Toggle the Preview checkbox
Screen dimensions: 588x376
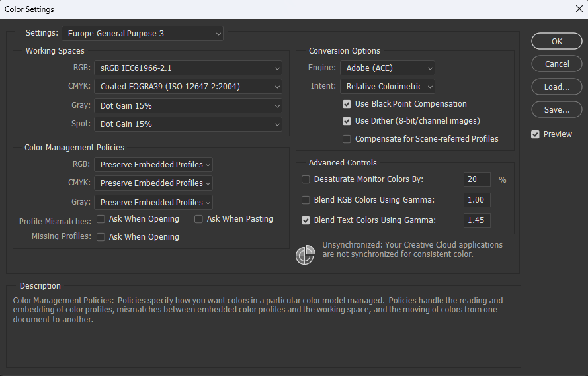tap(535, 134)
